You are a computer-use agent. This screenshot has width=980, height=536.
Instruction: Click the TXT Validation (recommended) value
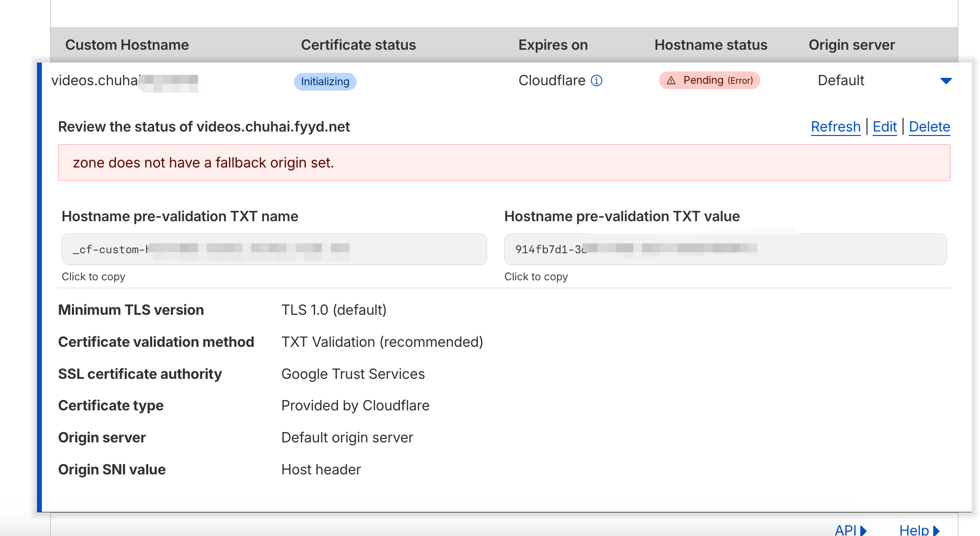[x=382, y=342]
